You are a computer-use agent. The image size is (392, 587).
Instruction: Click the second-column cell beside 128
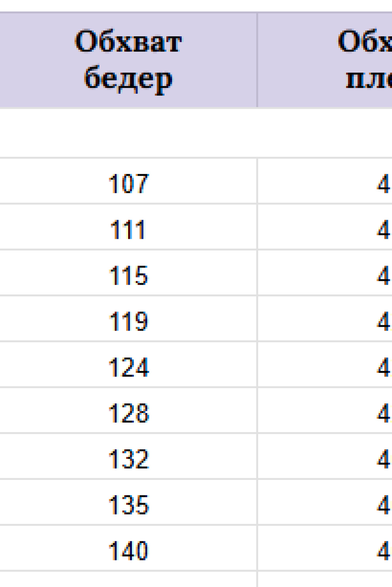(x=325, y=411)
